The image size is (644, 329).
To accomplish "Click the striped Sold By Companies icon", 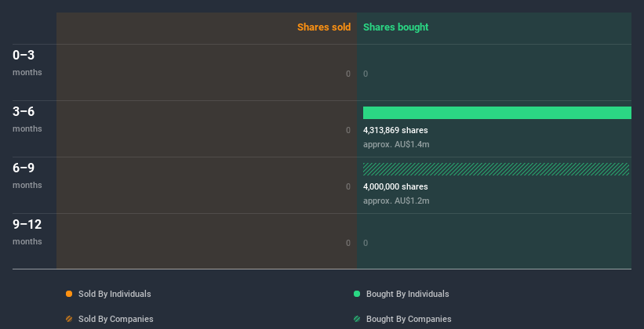I will 69,319.
